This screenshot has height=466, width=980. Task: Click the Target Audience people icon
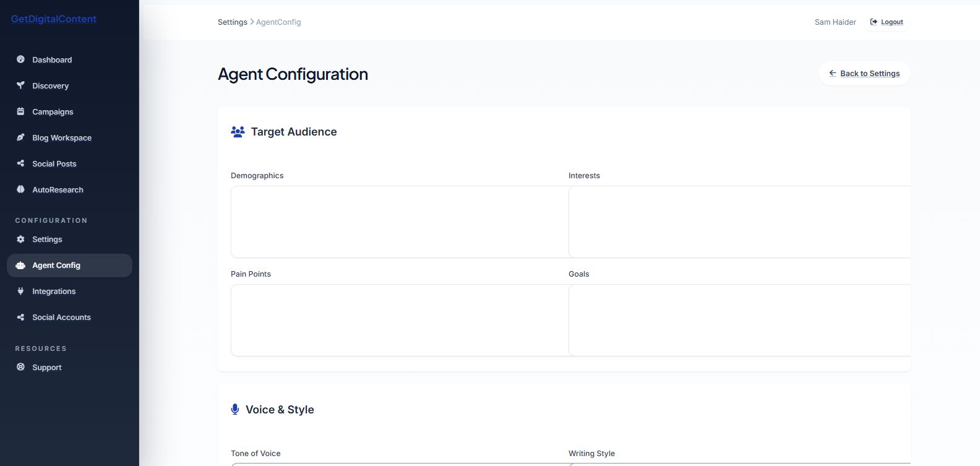(238, 132)
